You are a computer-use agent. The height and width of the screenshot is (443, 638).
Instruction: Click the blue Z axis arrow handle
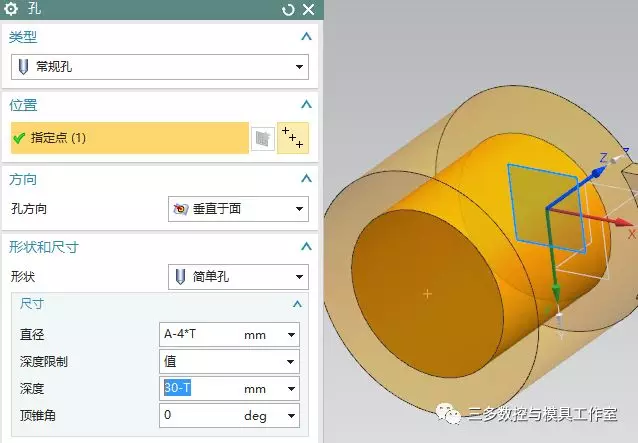598,172
